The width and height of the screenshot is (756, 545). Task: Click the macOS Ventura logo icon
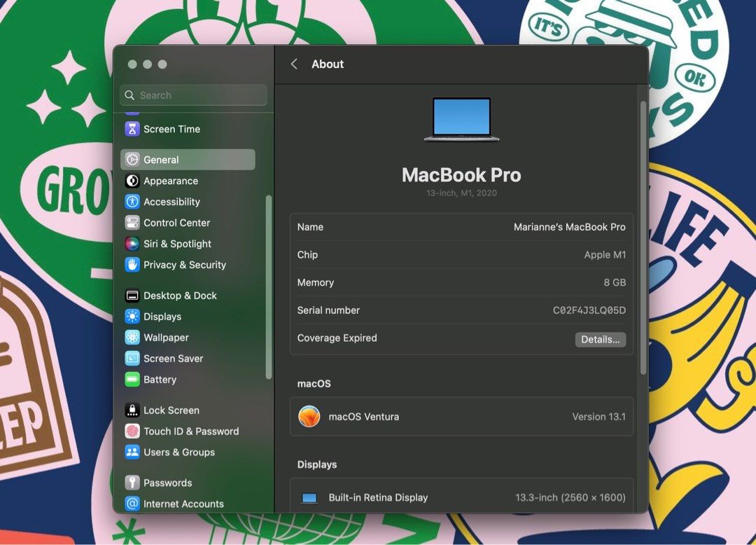(x=309, y=417)
